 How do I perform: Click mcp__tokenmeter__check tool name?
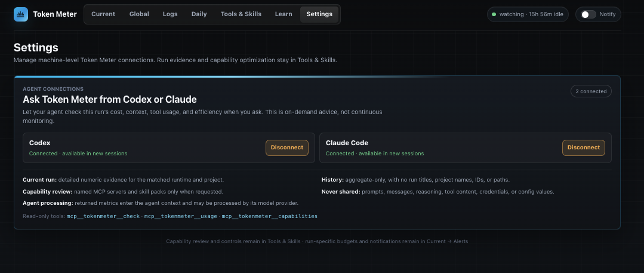tap(103, 216)
